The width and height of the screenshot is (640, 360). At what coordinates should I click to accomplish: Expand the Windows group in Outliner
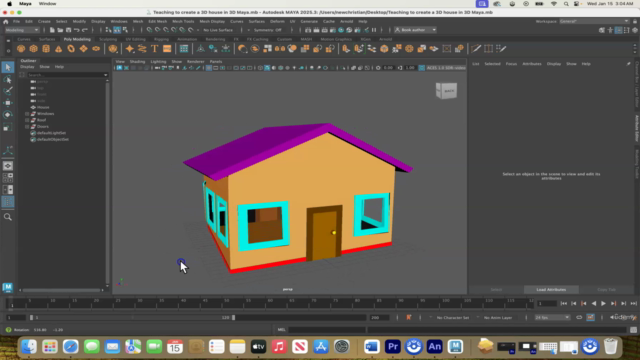pyautogui.click(x=27, y=114)
